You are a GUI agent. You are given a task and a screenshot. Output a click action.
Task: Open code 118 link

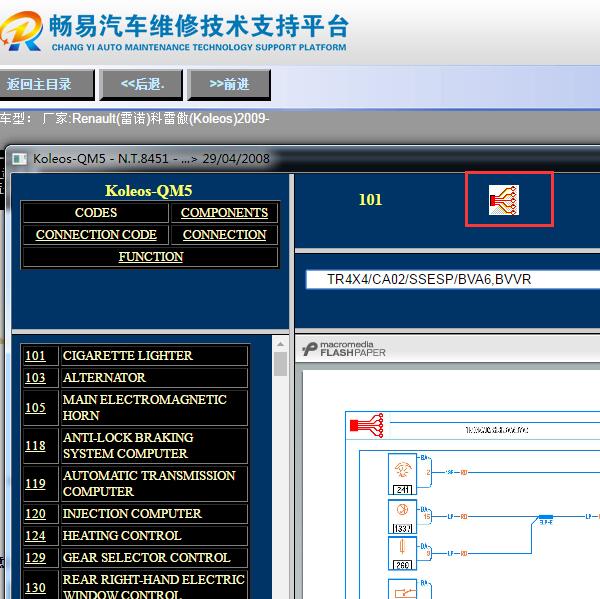[x=35, y=446]
